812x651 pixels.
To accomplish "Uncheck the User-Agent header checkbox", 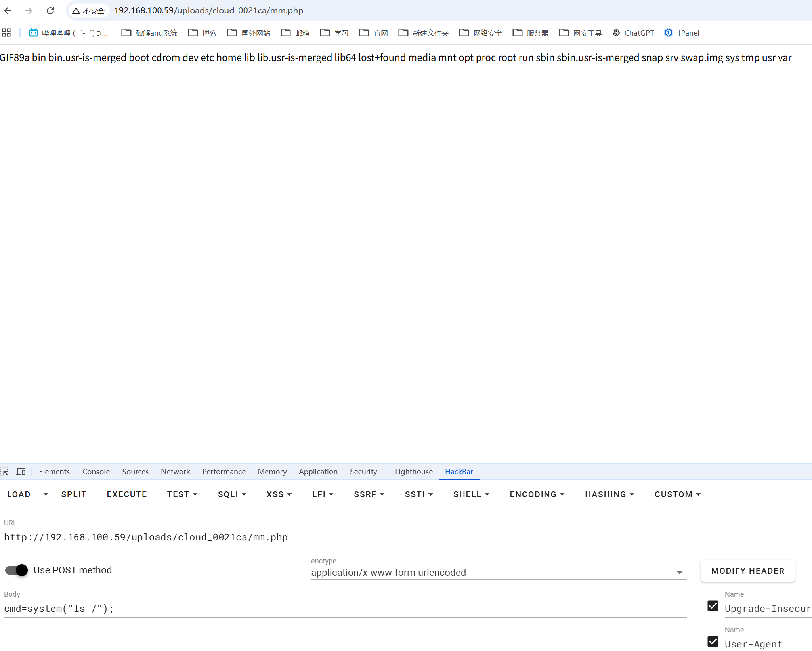I will (713, 641).
